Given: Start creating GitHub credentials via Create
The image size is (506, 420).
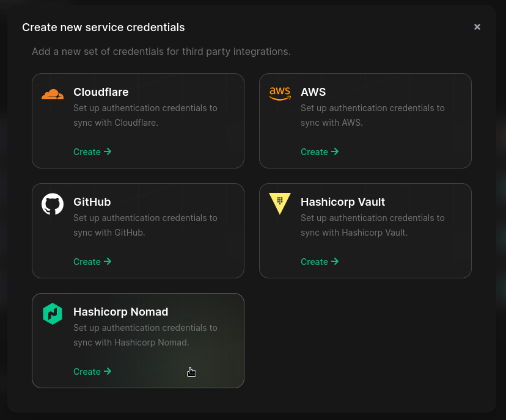Looking at the screenshot, I should (92, 262).
